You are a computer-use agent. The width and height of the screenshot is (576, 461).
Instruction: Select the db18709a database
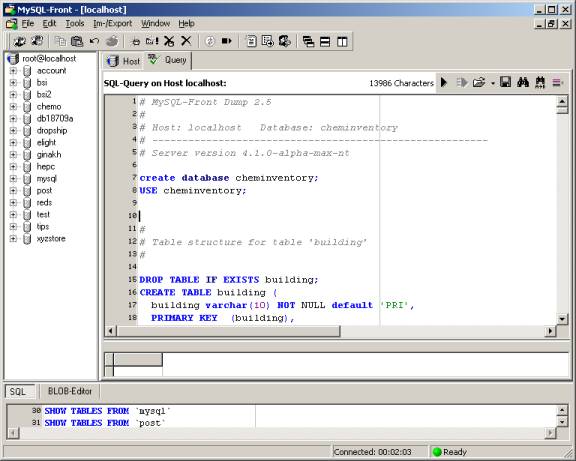coord(55,119)
